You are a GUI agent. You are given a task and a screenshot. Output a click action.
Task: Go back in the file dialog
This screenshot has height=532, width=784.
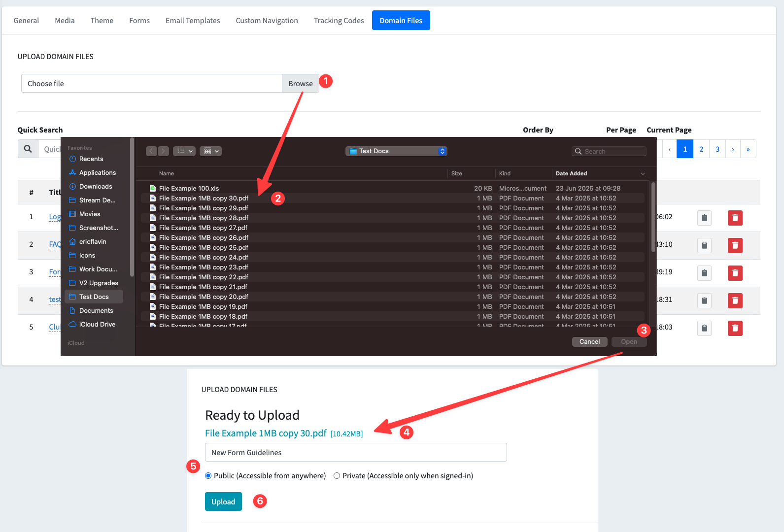coord(151,151)
